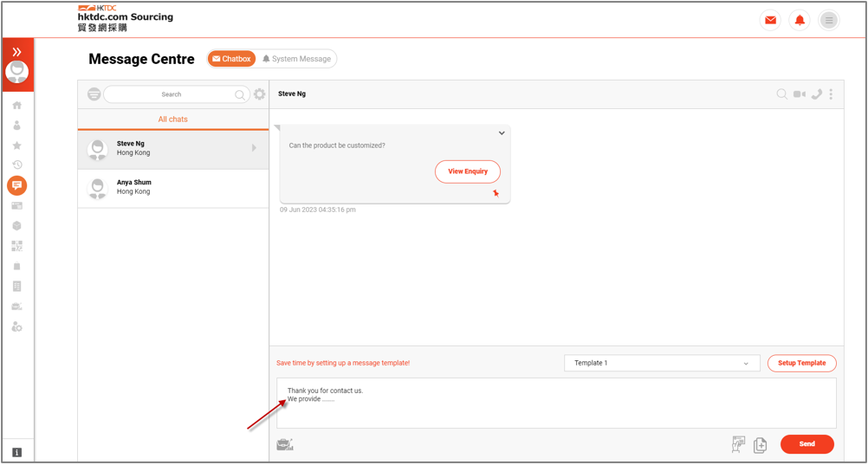
Task: Open the product box icon in sidebar
Action: (x=17, y=226)
